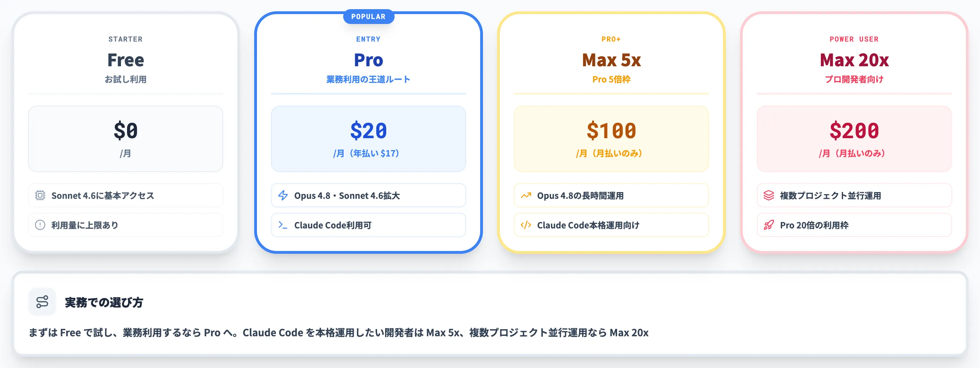This screenshot has height=368, width=980.
Task: Select the $0 price box in Free plan
Action: pyautogui.click(x=126, y=139)
